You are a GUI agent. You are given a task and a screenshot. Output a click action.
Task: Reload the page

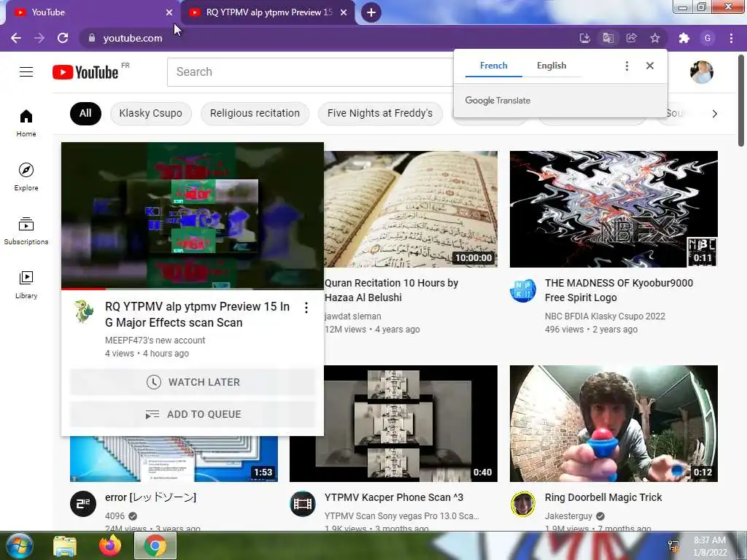pyautogui.click(x=63, y=38)
